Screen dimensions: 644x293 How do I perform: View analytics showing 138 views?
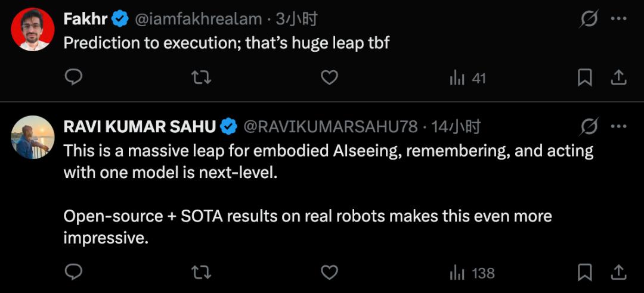(472, 273)
